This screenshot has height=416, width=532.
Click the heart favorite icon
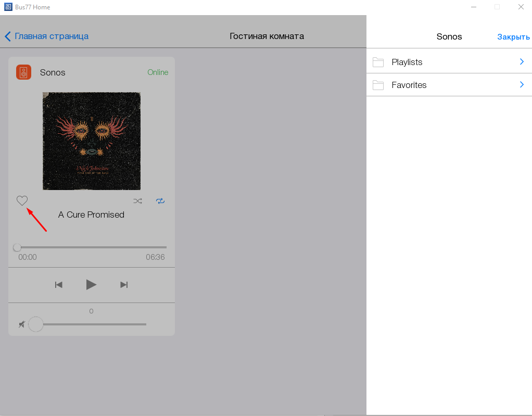click(x=22, y=200)
